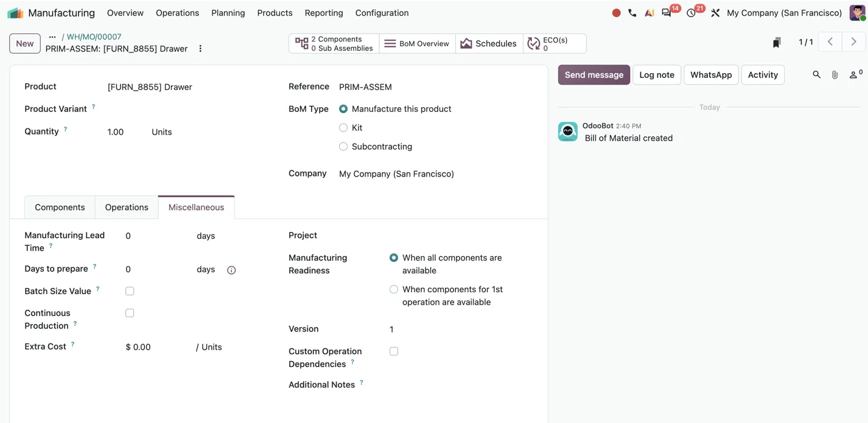Open the Reporting menu

(324, 13)
